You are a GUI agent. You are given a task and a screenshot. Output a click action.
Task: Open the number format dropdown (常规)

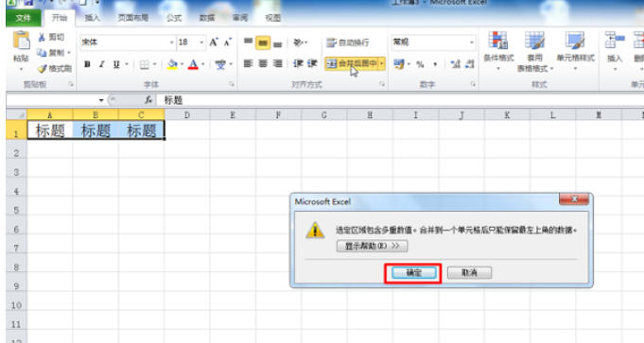coord(472,43)
